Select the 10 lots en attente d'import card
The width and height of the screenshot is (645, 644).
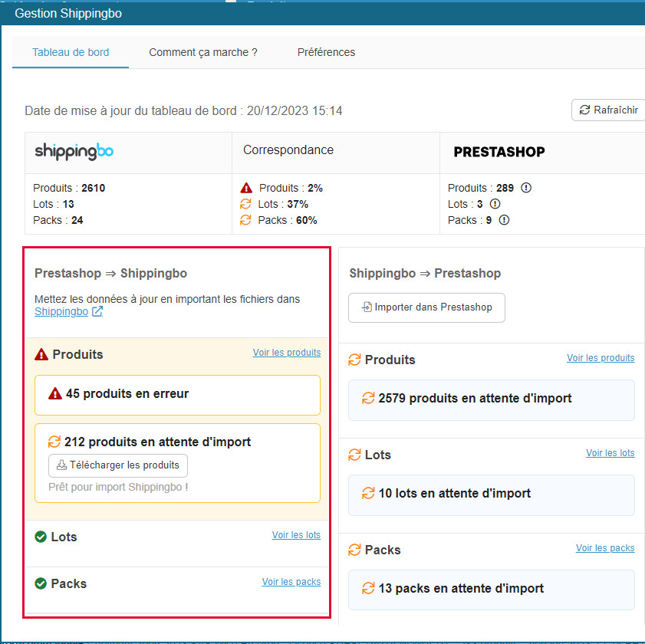point(492,495)
